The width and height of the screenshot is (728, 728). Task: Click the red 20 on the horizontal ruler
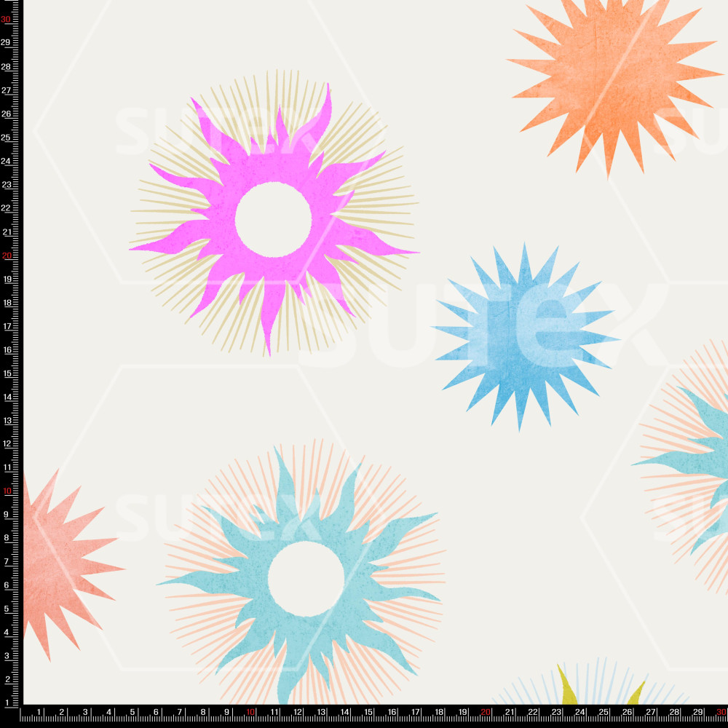point(485,712)
